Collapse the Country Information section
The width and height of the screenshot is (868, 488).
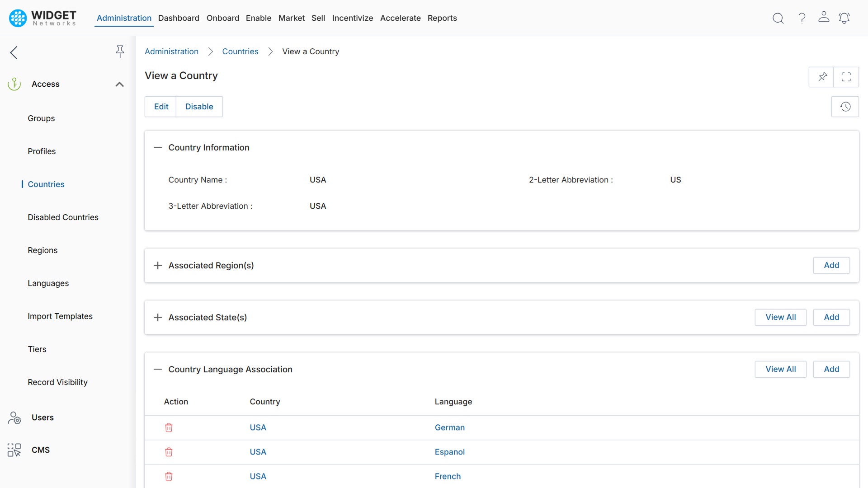click(x=157, y=147)
